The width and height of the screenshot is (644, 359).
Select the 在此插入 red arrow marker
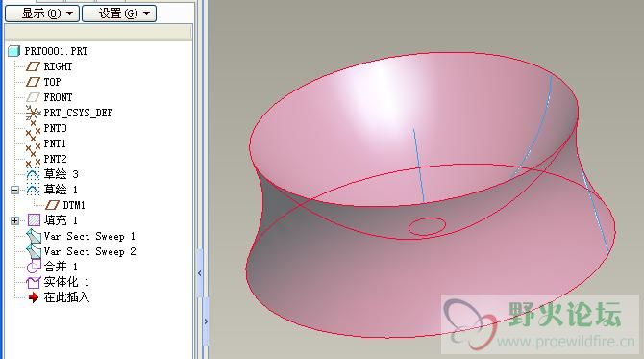(x=34, y=297)
